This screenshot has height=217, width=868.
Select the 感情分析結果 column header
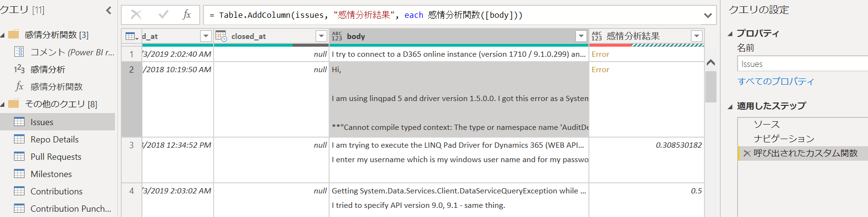click(x=647, y=36)
